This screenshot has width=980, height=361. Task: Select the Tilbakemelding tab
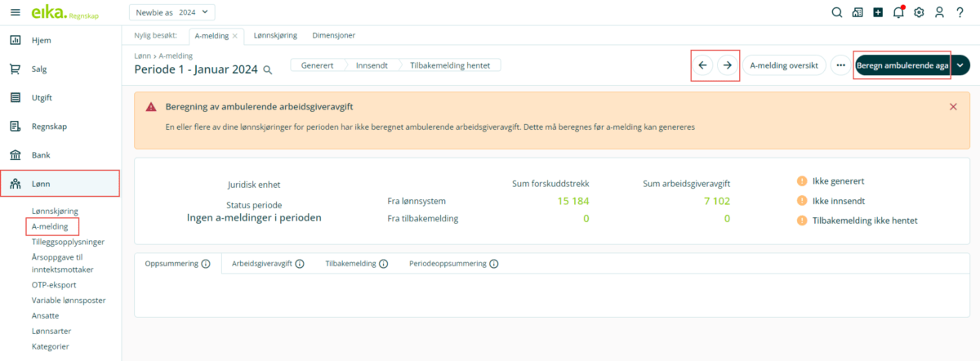tap(350, 264)
